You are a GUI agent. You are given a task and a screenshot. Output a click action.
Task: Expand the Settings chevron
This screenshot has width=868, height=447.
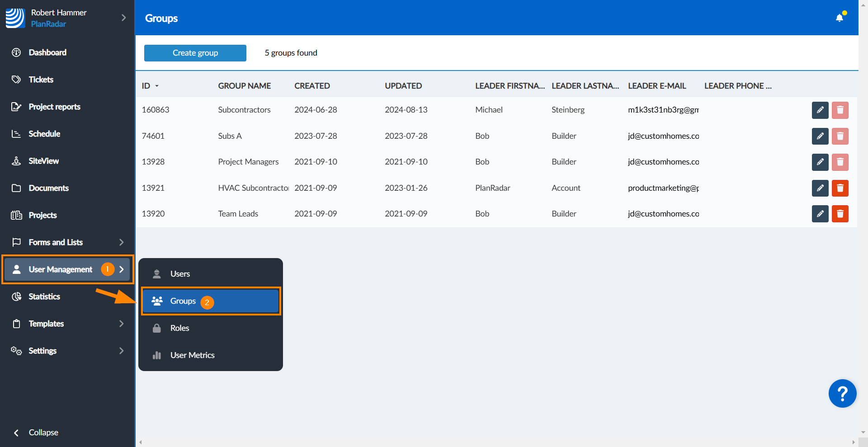tap(121, 351)
